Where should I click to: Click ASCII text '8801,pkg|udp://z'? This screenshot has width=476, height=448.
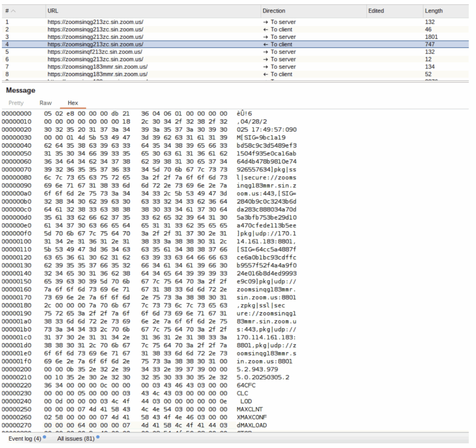(266, 345)
